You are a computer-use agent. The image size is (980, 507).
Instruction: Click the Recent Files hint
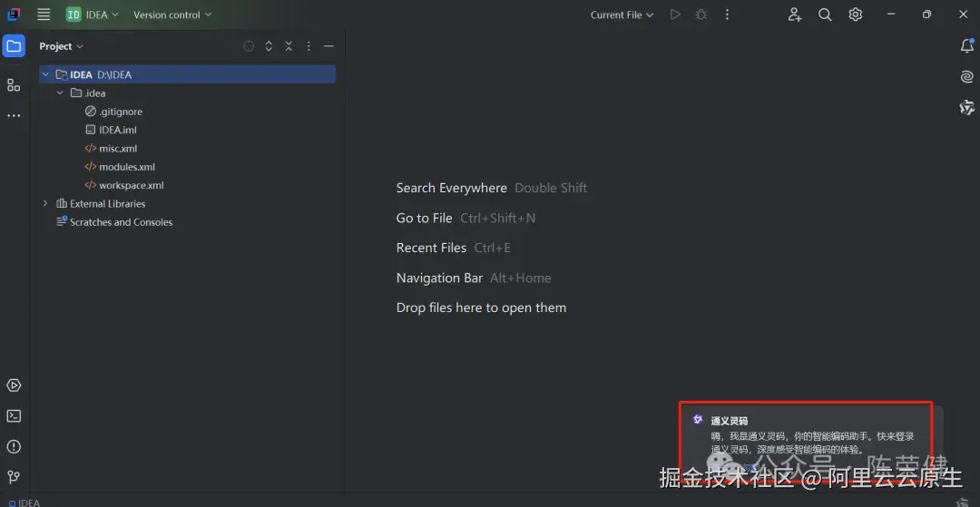point(453,248)
